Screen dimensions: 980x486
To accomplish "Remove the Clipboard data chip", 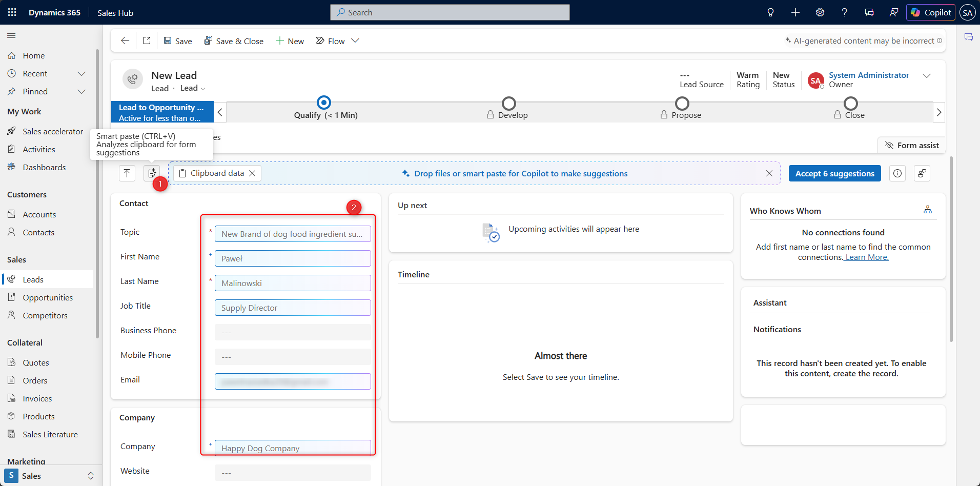I will 252,173.
